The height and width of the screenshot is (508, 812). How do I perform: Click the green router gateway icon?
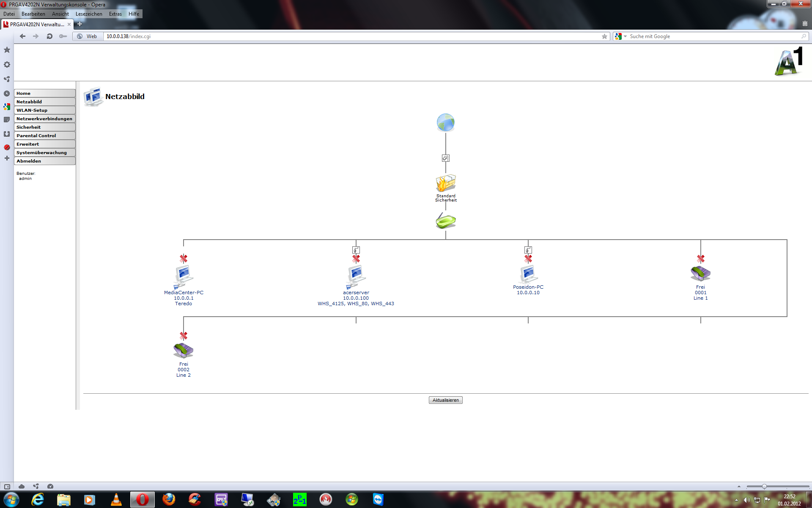coord(446,221)
